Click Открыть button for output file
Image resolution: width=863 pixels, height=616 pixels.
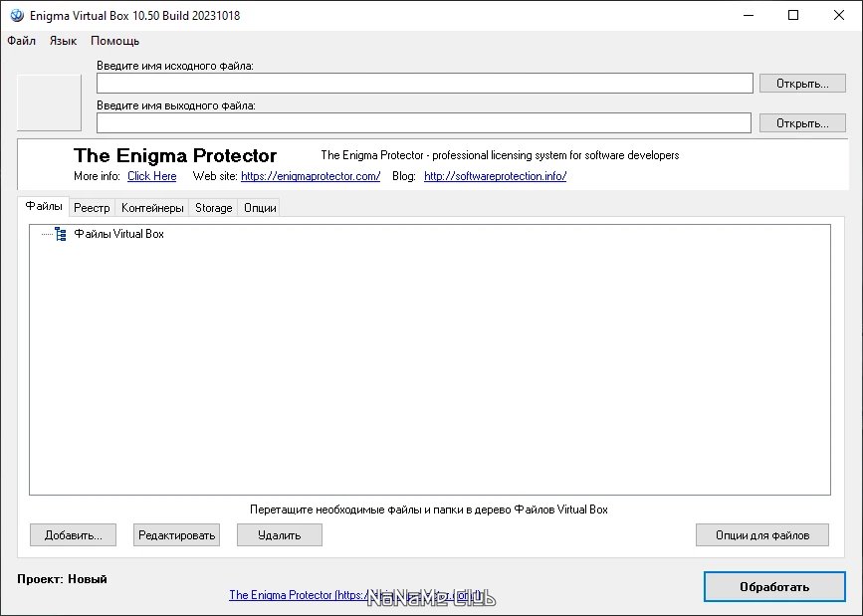coord(802,123)
